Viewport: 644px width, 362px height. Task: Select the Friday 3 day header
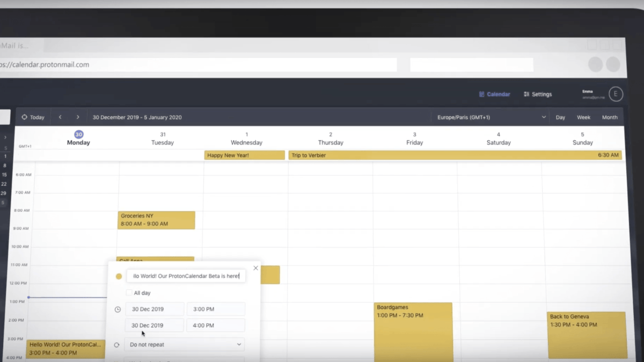coord(414,138)
